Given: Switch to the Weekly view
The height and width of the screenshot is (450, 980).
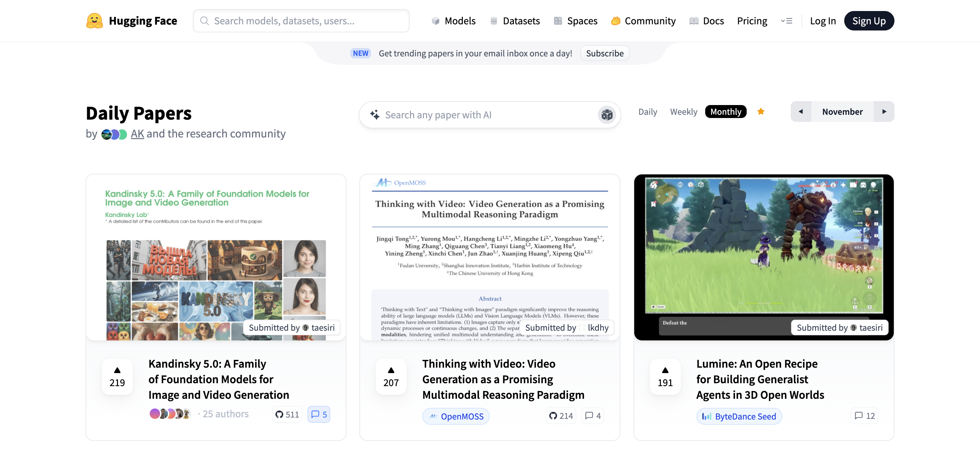Looking at the screenshot, I should [x=683, y=112].
